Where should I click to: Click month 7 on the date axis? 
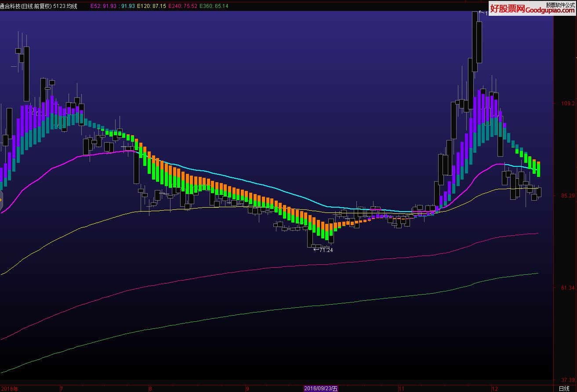[62, 388]
